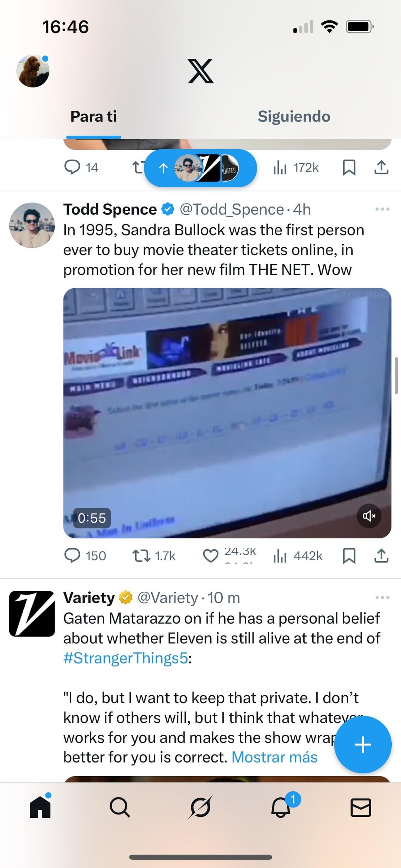
Task: View 442k analytics on Todd's post
Action: [298, 556]
